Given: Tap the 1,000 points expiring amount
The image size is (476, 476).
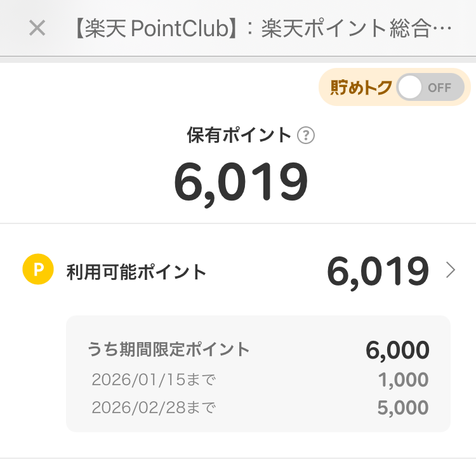Looking at the screenshot, I should point(402,380).
